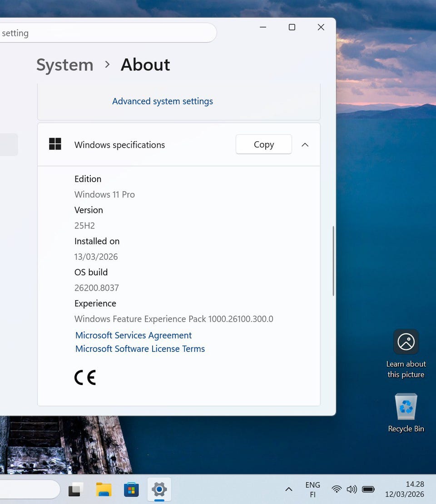Open Task View from the taskbar
436x504 pixels.
(75, 489)
